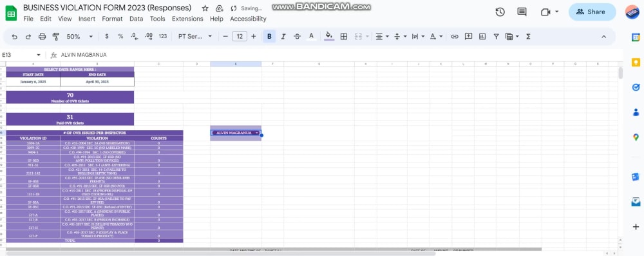Click the Share button
Viewport: 644px width, 256px height.
pos(592,12)
